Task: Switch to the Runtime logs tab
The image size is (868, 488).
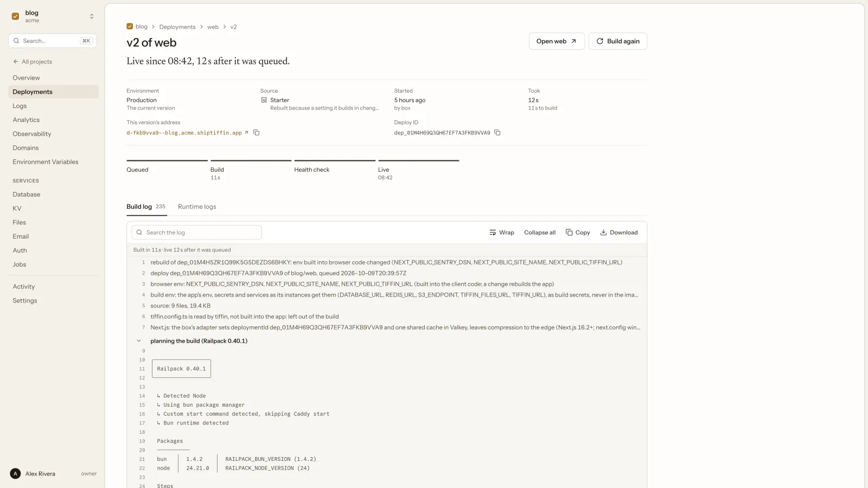Action: 197,207
